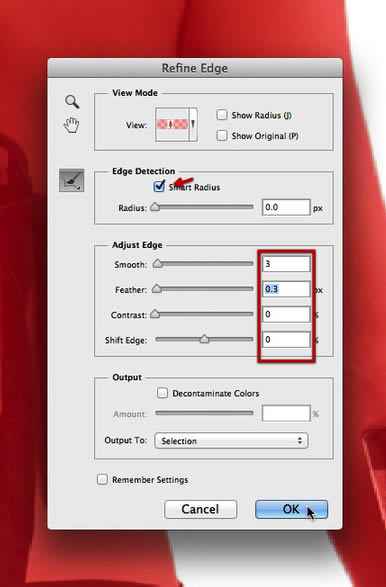Click the Contrast value field

coord(286,314)
